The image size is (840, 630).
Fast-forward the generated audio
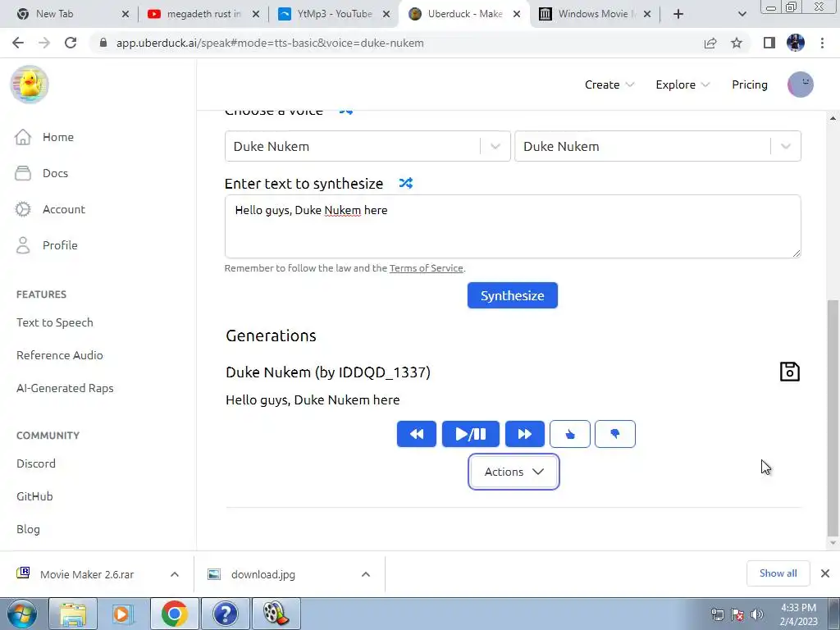tap(524, 434)
